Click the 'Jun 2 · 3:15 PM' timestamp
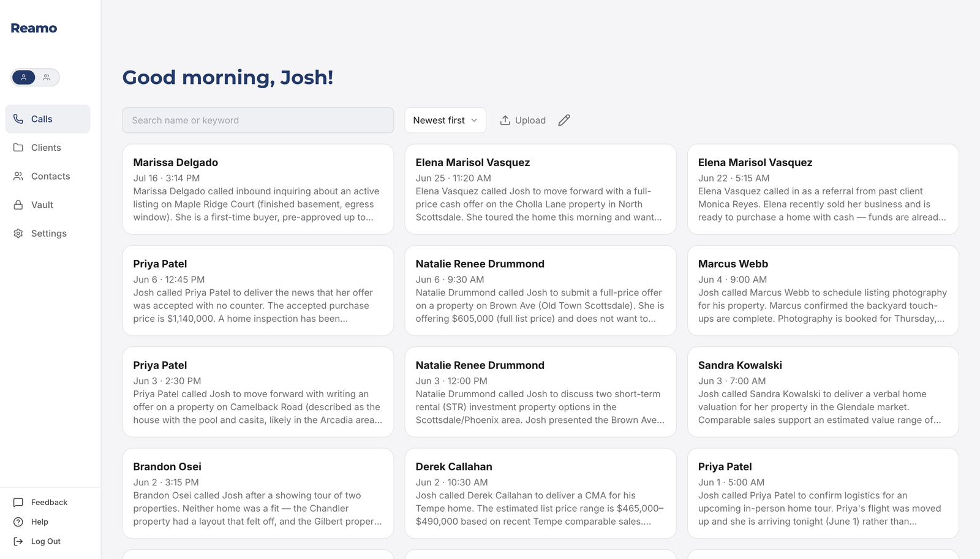The height and width of the screenshot is (559, 980). point(166,482)
